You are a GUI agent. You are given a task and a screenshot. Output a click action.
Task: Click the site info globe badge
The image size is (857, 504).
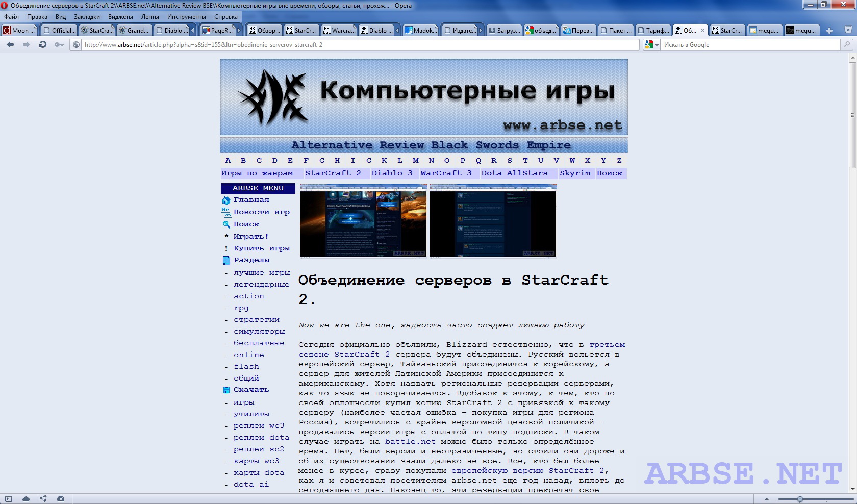point(76,45)
